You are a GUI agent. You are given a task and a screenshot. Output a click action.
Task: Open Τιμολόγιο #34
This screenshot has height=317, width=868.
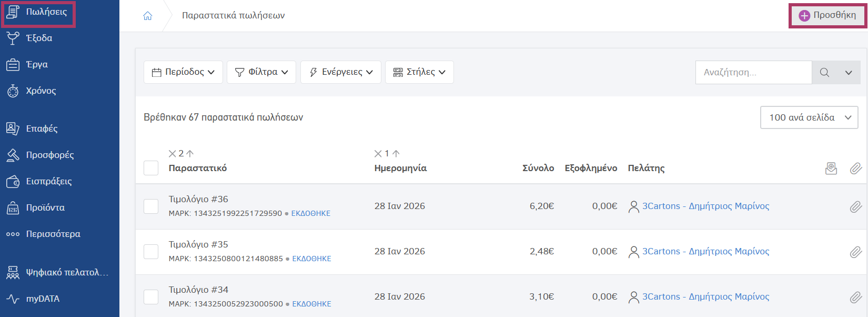pyautogui.click(x=198, y=290)
